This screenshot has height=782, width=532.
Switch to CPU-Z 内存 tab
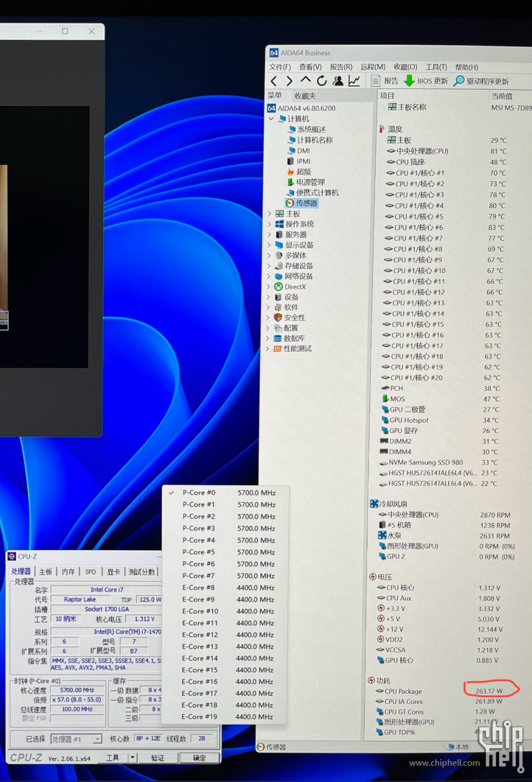tap(68, 572)
